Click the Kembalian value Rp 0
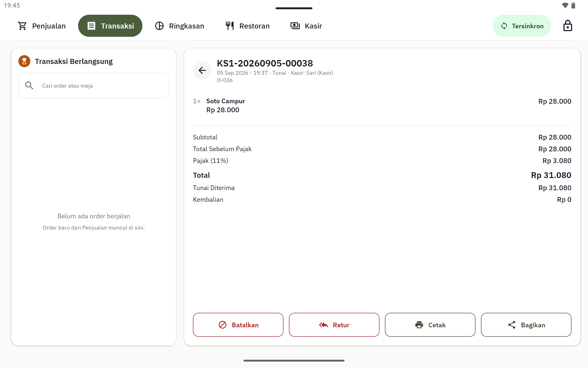This screenshot has width=588, height=368. click(564, 200)
